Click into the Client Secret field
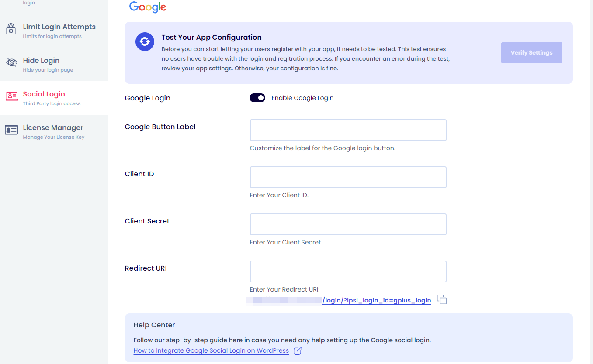Viewport: 593px width, 364px height. pos(348,224)
